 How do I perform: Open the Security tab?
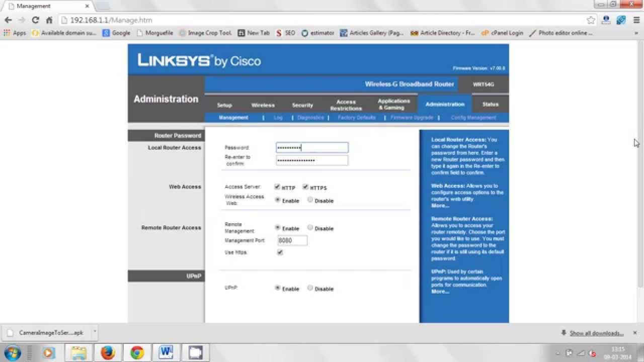(302, 105)
